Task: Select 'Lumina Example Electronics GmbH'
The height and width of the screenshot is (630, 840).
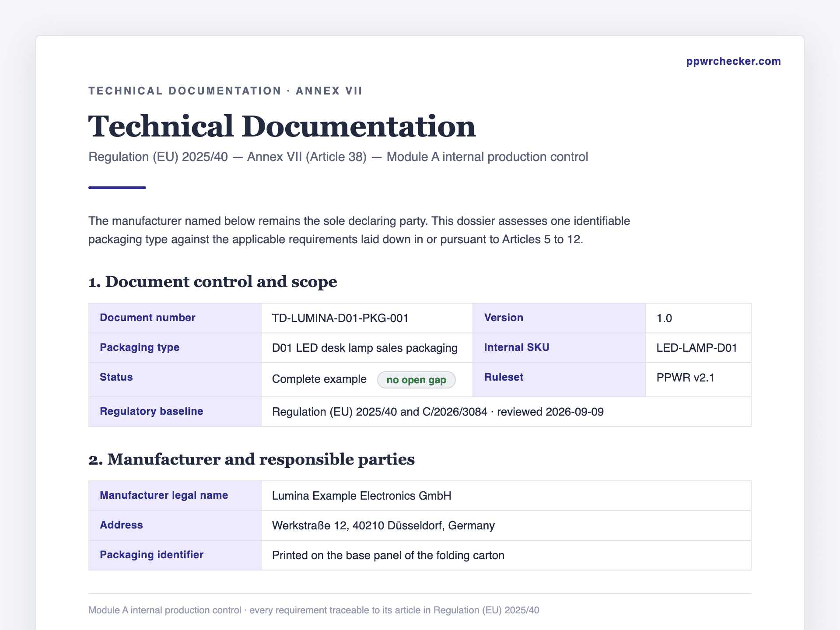Action: 361,496
